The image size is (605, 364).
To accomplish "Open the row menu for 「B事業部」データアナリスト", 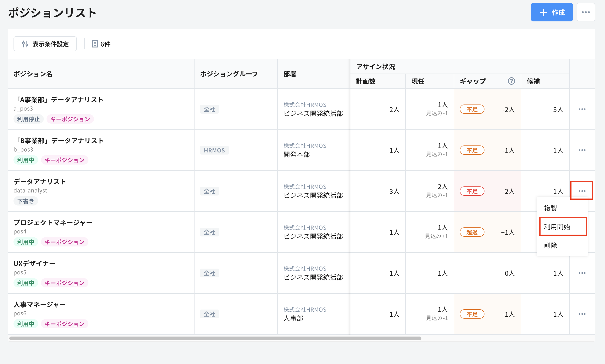I will click(x=582, y=150).
